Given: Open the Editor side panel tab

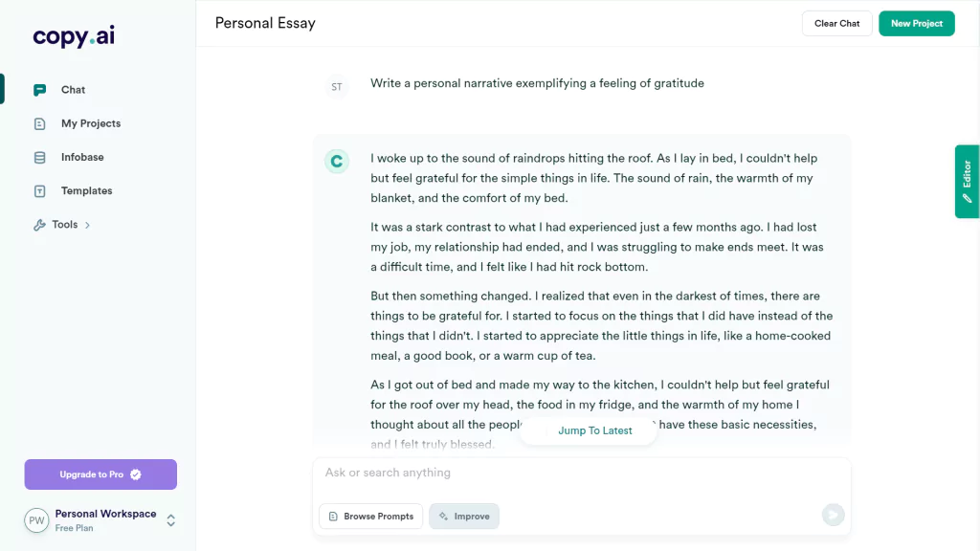Looking at the screenshot, I should 967,181.
